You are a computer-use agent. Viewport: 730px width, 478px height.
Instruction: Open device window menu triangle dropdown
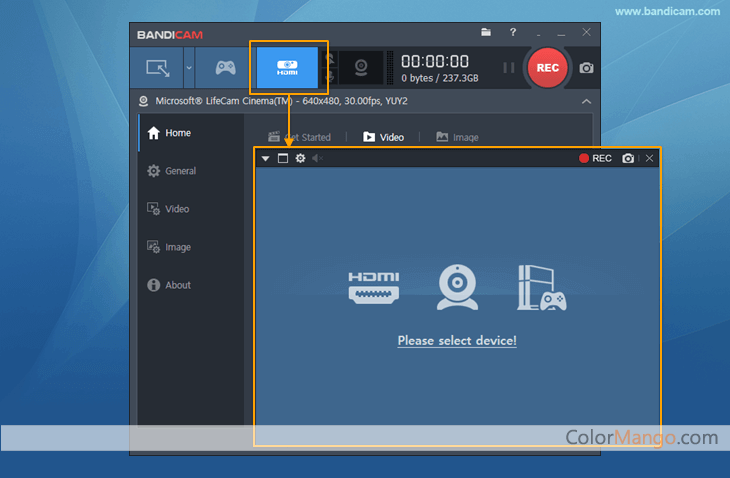pos(265,159)
